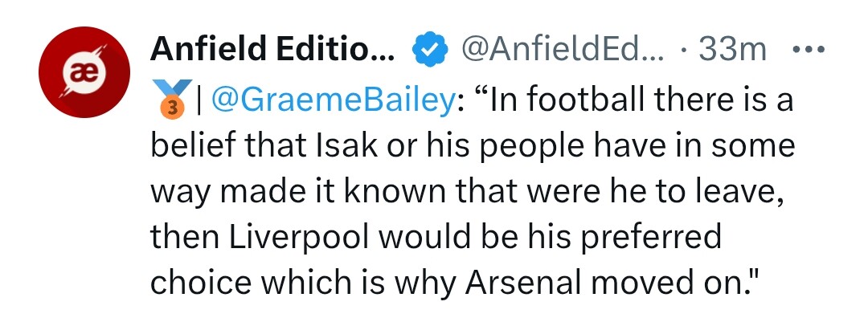
Task: Open the @GraemeBailey mention link
Action: [x=331, y=100]
